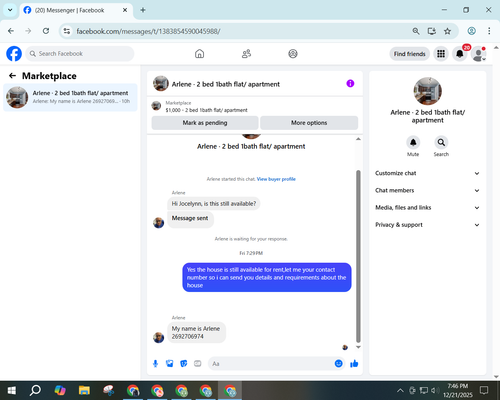Open File Explorer from taskbar
Screen dimensions: 500x400
[84, 390]
